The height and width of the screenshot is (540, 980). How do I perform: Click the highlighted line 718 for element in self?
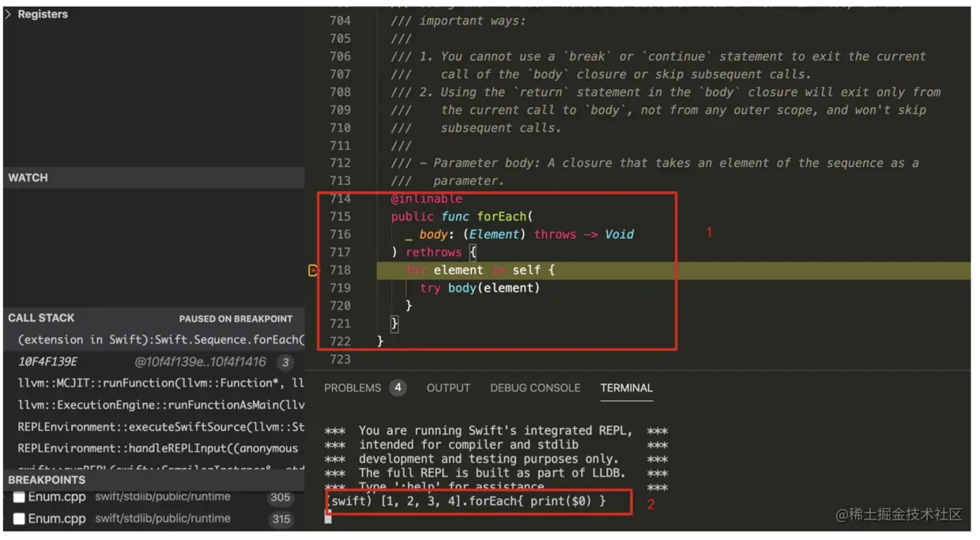click(673, 270)
